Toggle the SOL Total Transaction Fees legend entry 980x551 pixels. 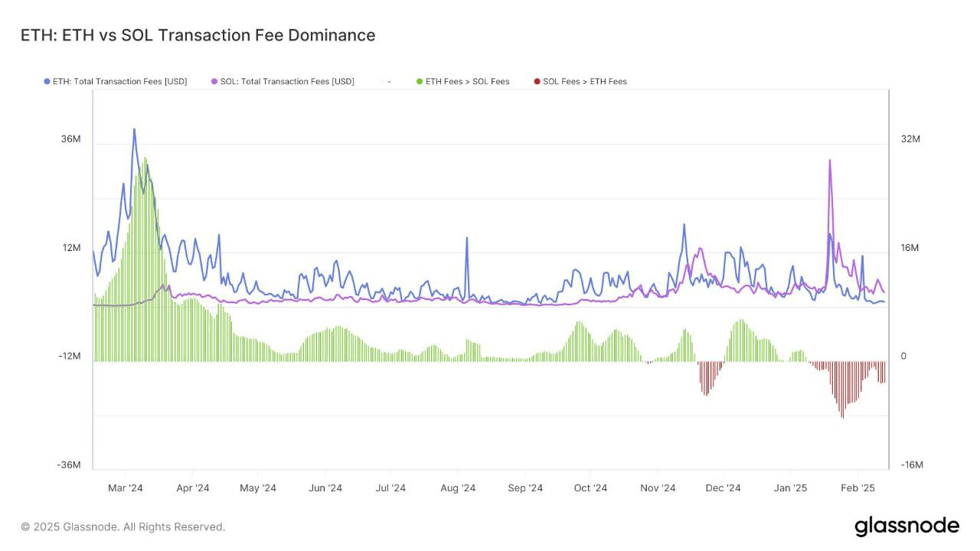tap(283, 81)
